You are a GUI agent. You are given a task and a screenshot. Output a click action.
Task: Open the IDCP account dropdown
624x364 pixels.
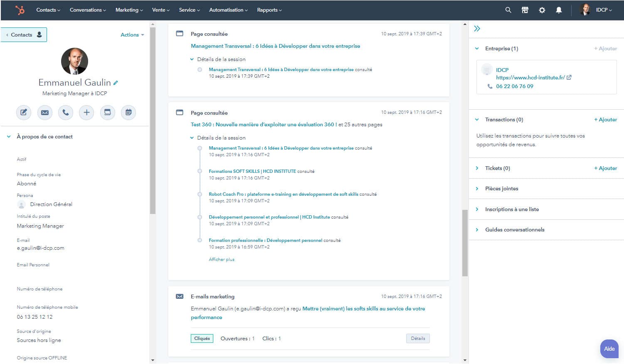click(604, 10)
